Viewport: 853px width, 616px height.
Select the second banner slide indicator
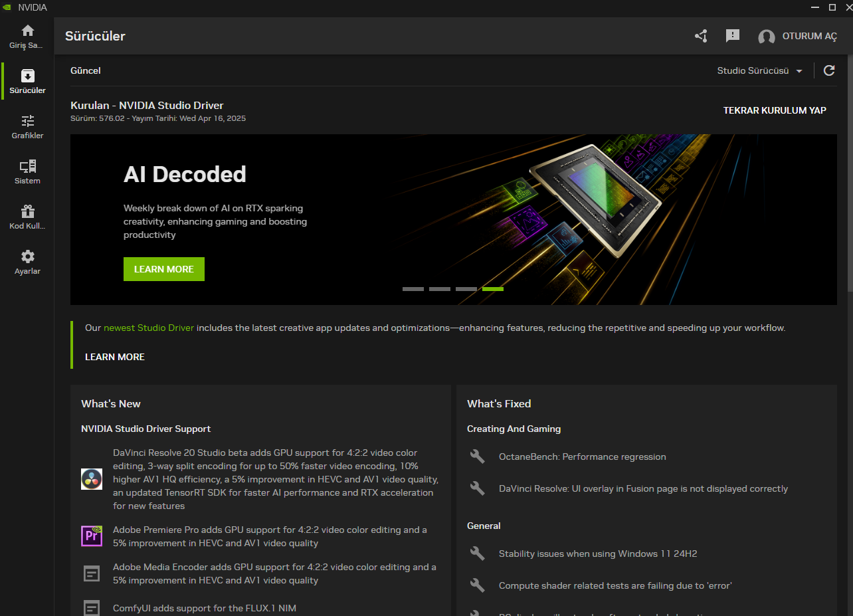tap(440, 289)
